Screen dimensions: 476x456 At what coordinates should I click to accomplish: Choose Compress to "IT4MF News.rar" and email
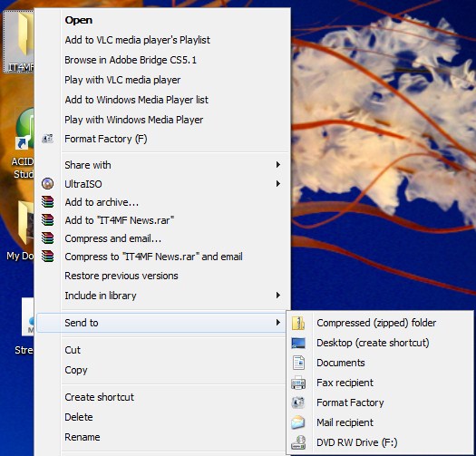tap(162, 257)
